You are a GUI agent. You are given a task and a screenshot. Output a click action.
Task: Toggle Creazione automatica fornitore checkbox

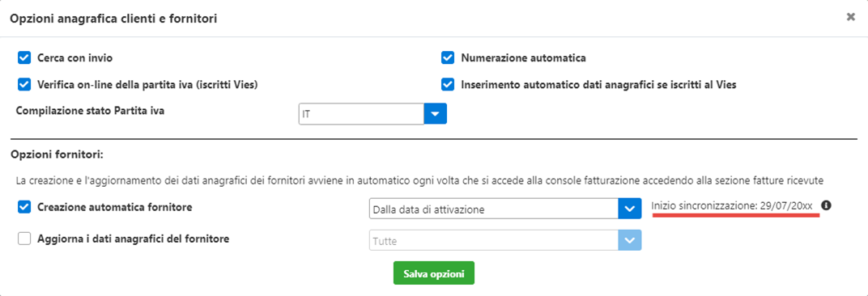[23, 208]
